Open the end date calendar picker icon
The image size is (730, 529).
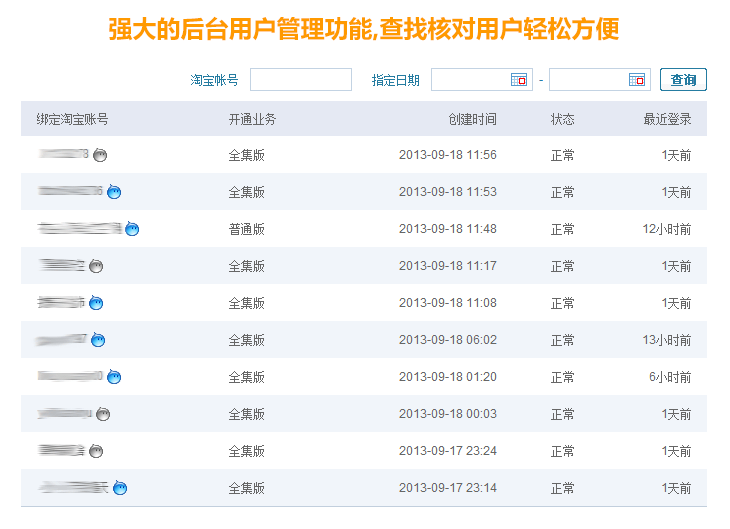point(636,80)
